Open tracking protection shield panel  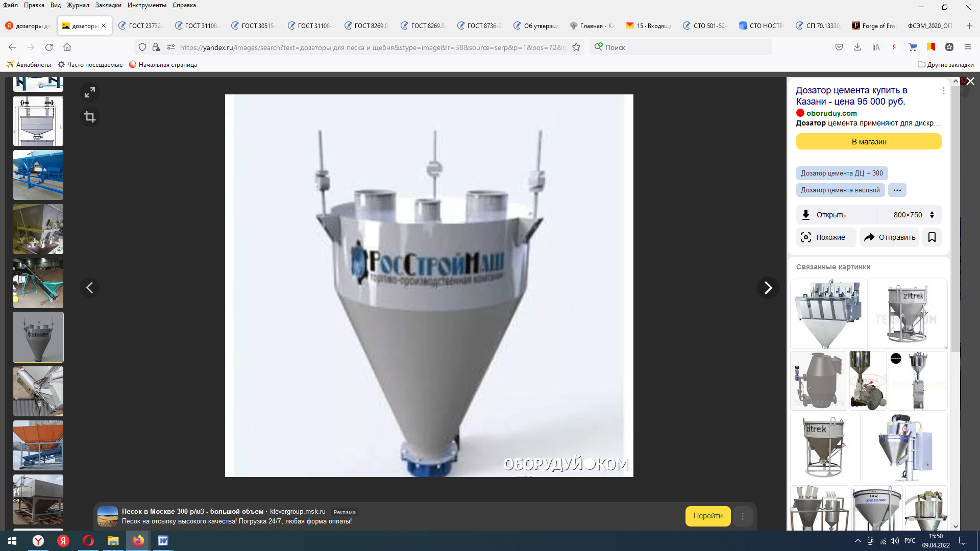[142, 47]
